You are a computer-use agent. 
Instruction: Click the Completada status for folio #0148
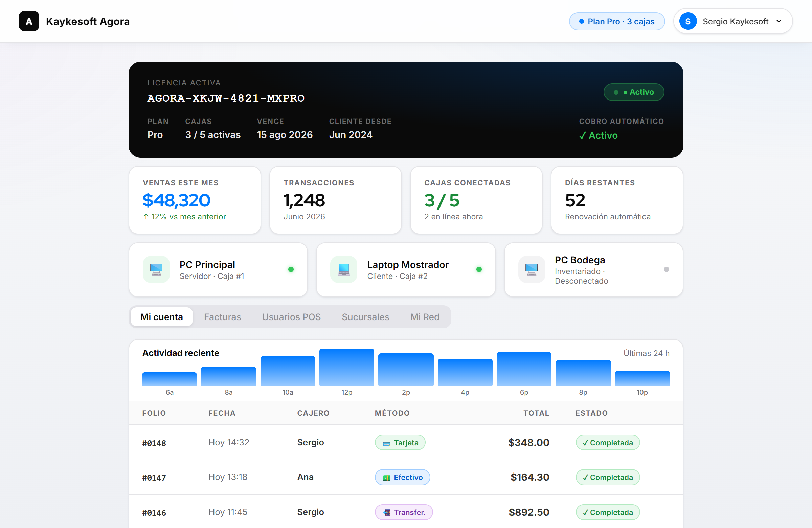click(608, 442)
